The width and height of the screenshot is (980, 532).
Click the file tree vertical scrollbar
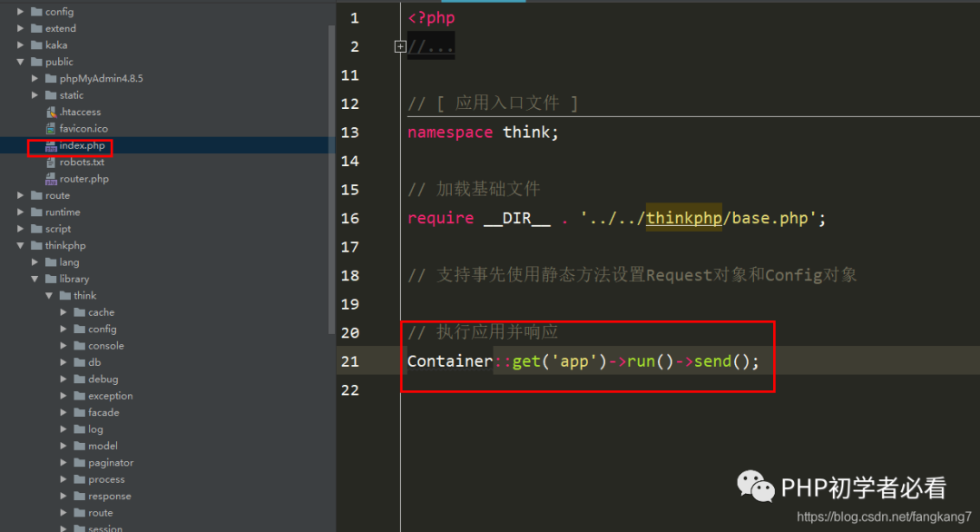[x=331, y=180]
